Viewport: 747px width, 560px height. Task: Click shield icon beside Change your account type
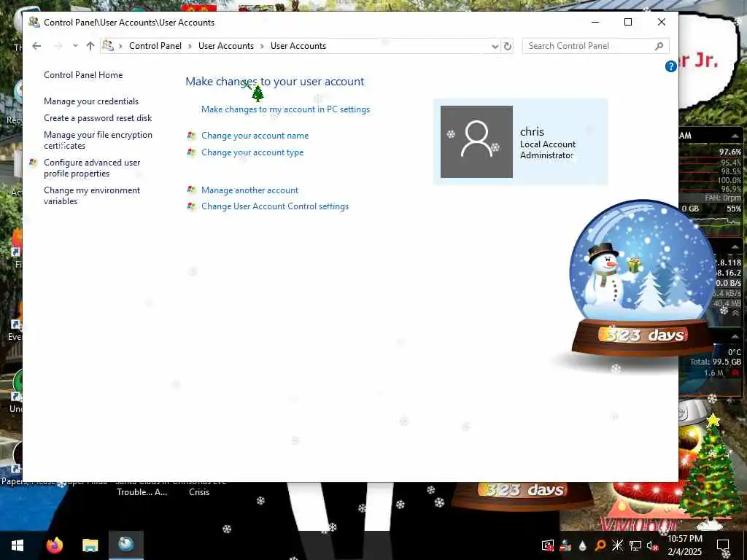[x=192, y=152]
